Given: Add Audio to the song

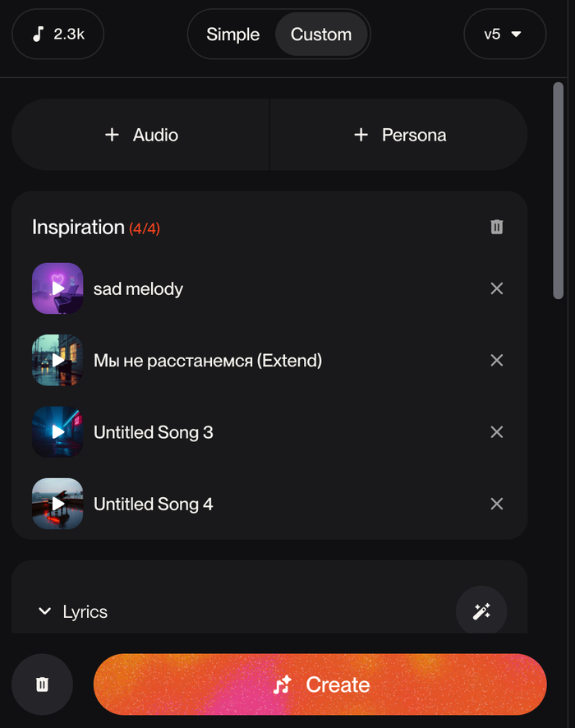Looking at the screenshot, I should pos(141,135).
